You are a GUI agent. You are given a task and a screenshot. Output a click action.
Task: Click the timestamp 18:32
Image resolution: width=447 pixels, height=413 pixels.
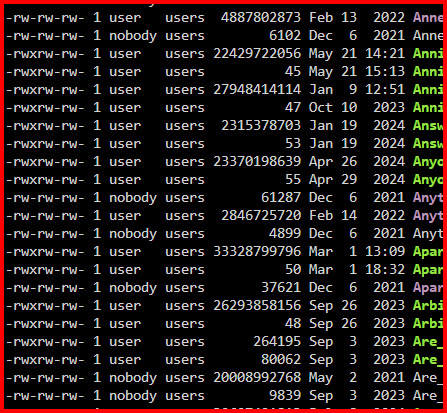385,269
